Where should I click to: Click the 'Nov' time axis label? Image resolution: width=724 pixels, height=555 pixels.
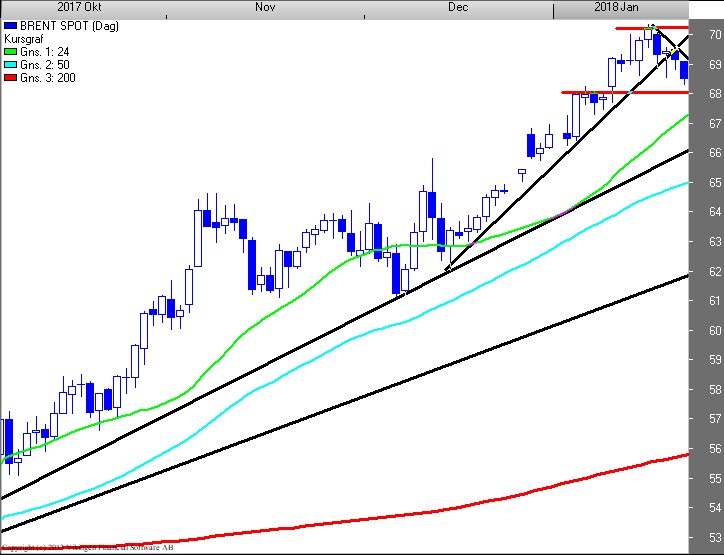[265, 7]
